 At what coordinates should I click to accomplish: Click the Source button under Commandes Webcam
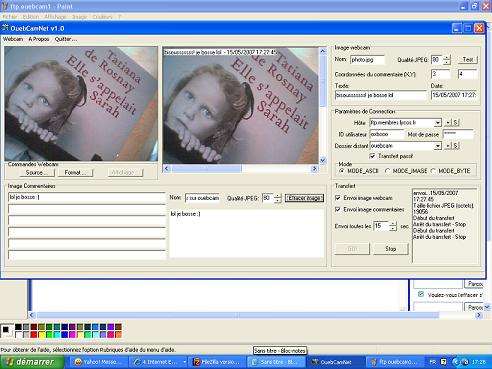36,173
